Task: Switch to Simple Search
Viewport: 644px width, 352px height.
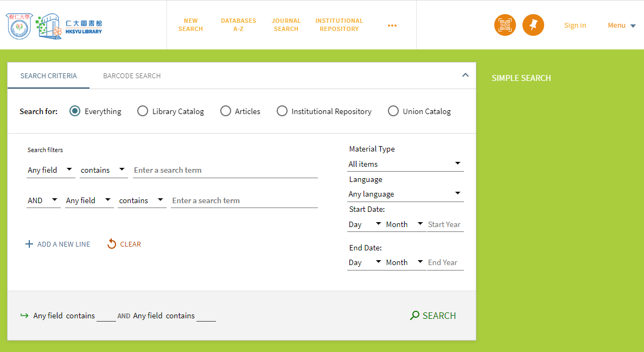Action: point(521,78)
